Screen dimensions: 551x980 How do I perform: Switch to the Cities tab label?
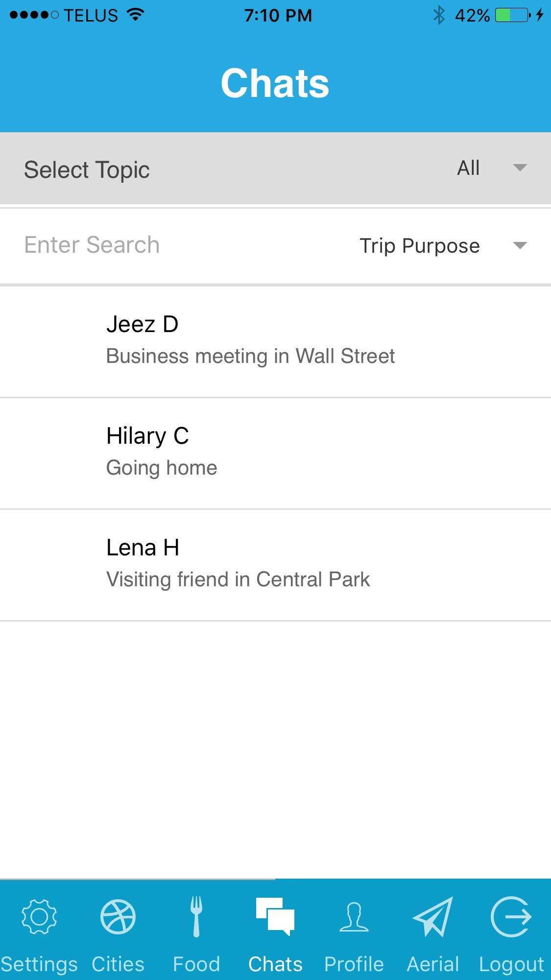click(x=118, y=964)
